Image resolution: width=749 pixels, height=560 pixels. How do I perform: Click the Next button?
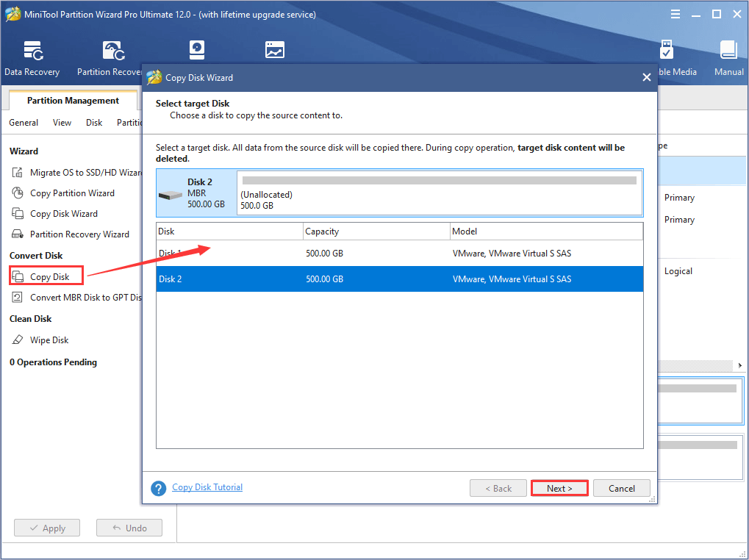coord(559,489)
